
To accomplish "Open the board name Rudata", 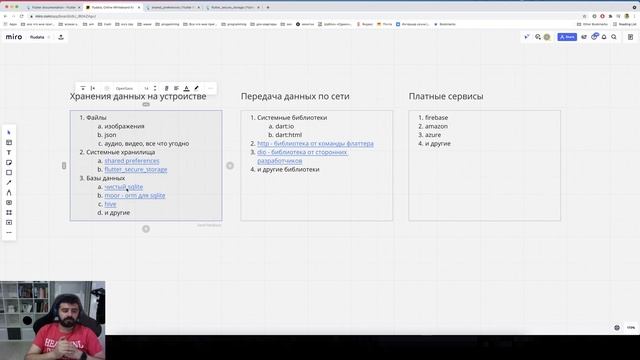I will pos(37,37).
